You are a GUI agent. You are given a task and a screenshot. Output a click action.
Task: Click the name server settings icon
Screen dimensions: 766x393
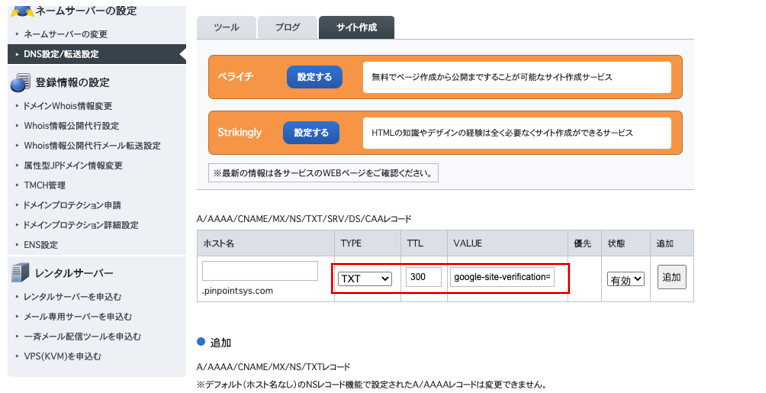coord(22,11)
